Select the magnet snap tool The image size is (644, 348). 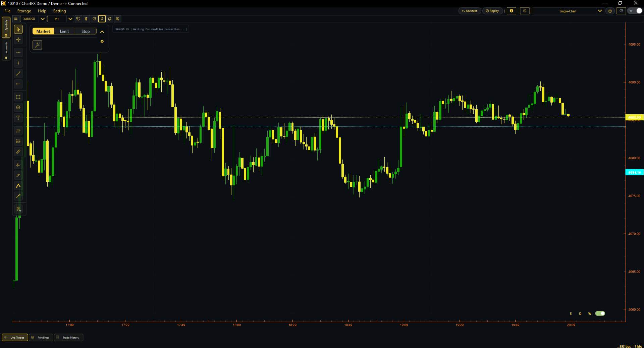coord(18,209)
